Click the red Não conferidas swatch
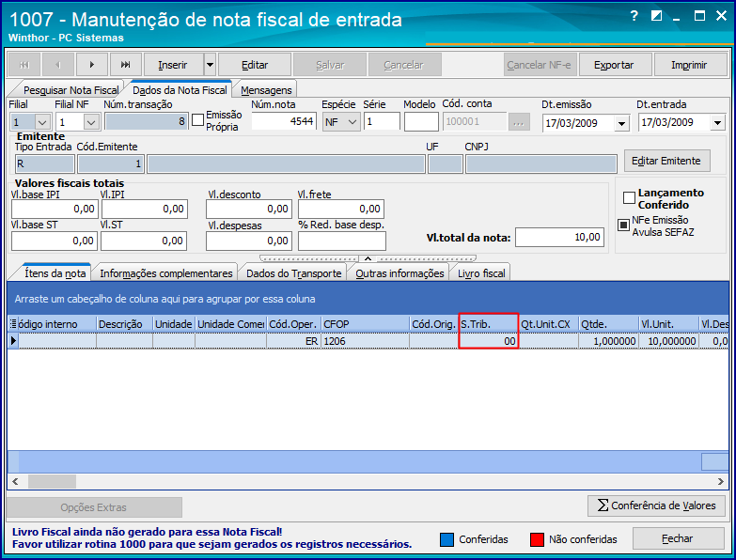The image size is (736, 560). pos(537,539)
